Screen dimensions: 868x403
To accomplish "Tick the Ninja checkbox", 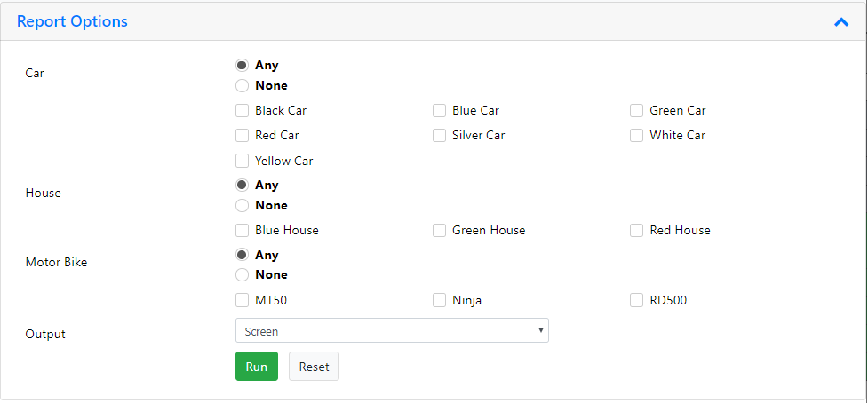I will click(x=439, y=300).
